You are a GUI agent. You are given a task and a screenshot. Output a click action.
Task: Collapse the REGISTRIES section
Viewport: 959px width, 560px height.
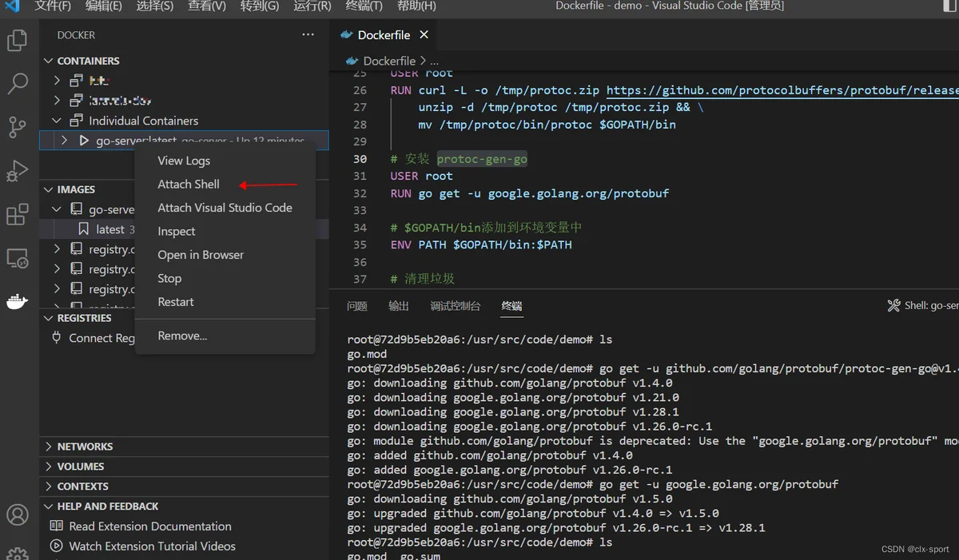click(x=49, y=318)
